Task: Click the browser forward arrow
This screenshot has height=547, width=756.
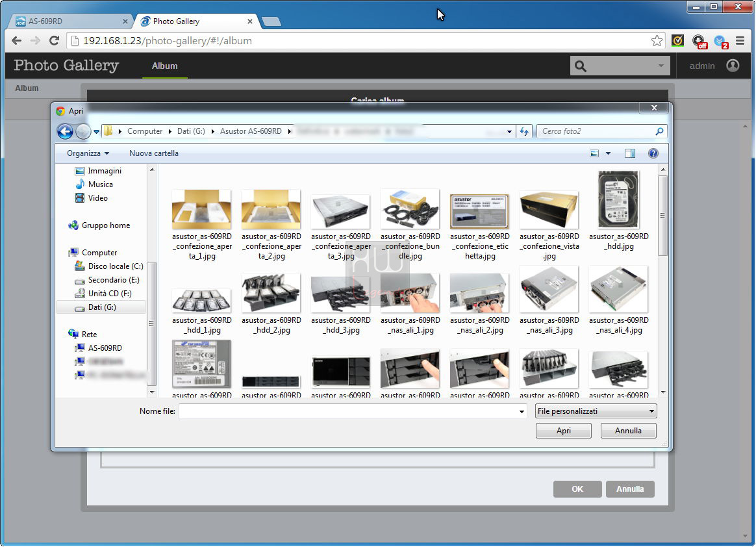Action: (35, 40)
